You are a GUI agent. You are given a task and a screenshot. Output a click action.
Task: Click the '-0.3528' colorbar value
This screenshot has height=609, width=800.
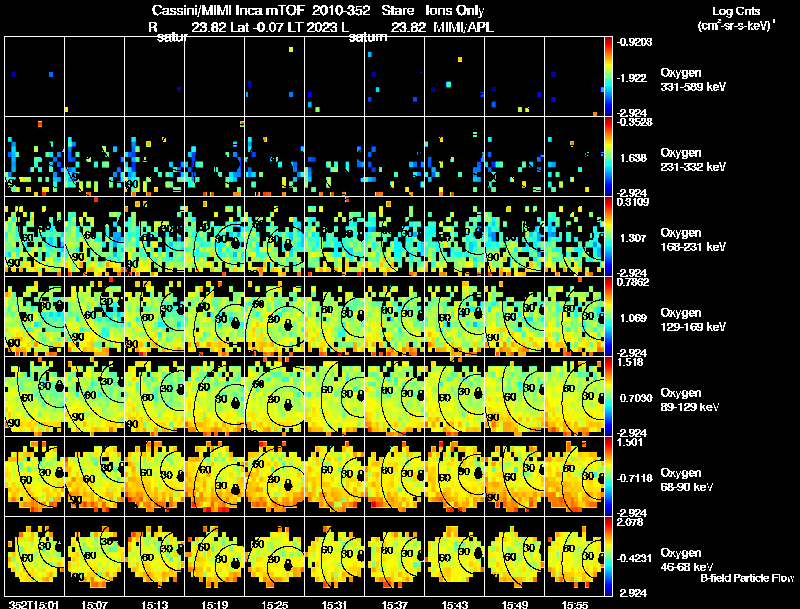coord(635,122)
